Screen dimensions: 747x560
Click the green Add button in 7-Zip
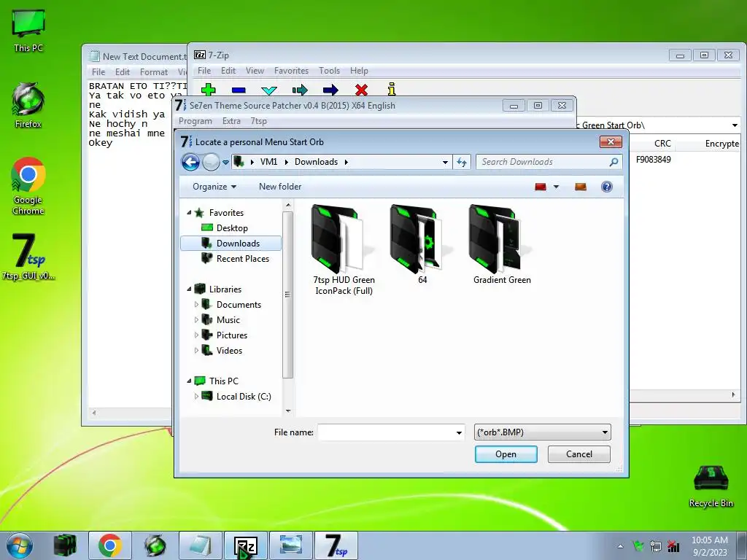(x=208, y=90)
